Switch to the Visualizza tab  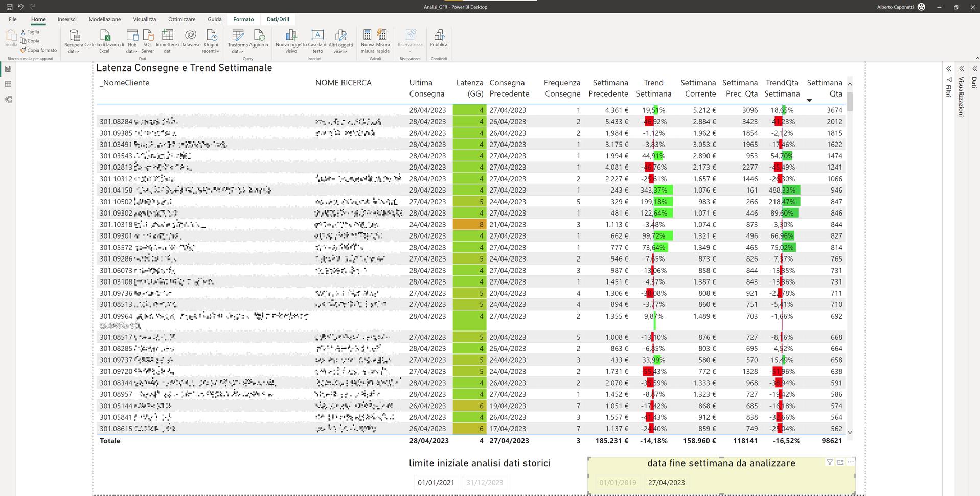click(144, 19)
